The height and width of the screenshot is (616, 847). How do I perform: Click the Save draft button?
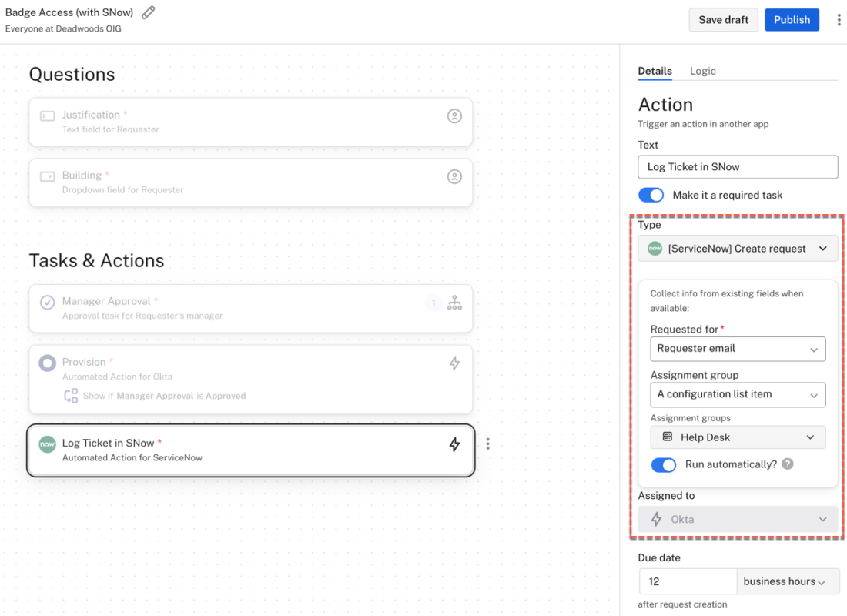tap(723, 20)
